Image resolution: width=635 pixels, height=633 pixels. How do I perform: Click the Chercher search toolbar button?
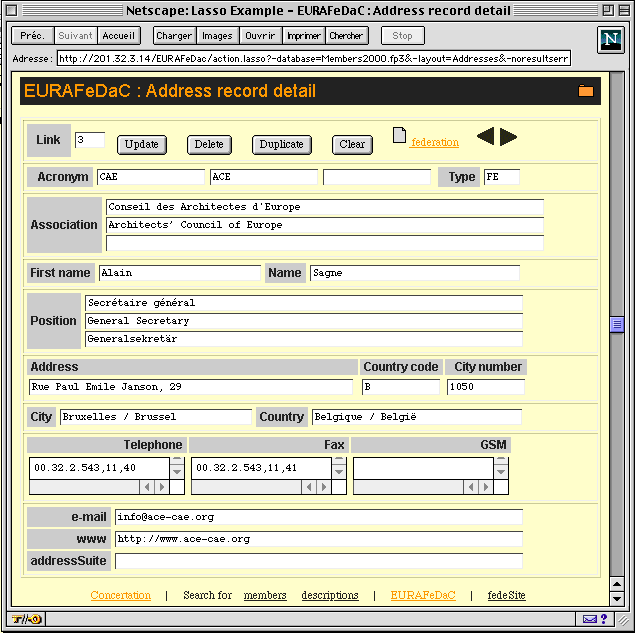pyautogui.click(x=347, y=36)
